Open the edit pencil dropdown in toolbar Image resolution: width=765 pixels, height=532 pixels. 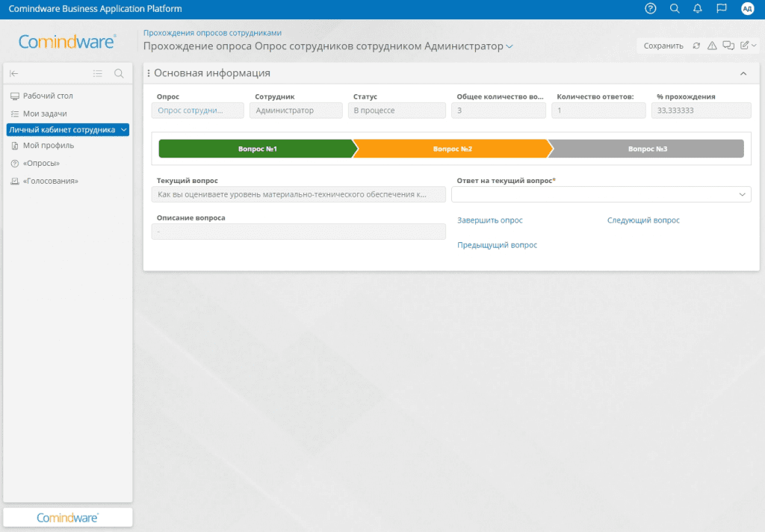(x=748, y=46)
